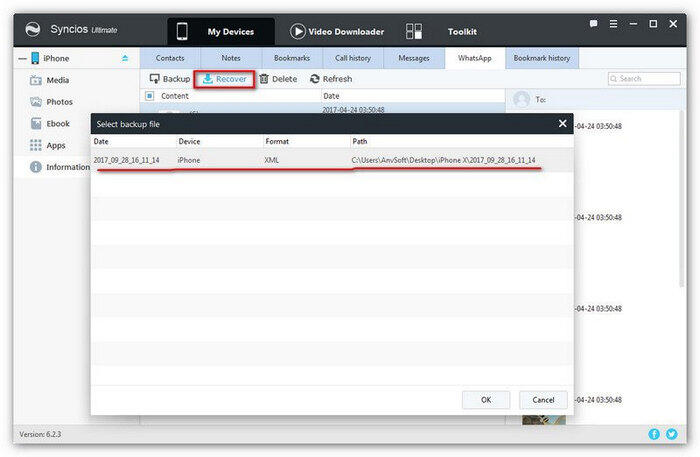Refresh the WhatsApp list
Viewport: 700px width, 457px height.
pyautogui.click(x=330, y=79)
